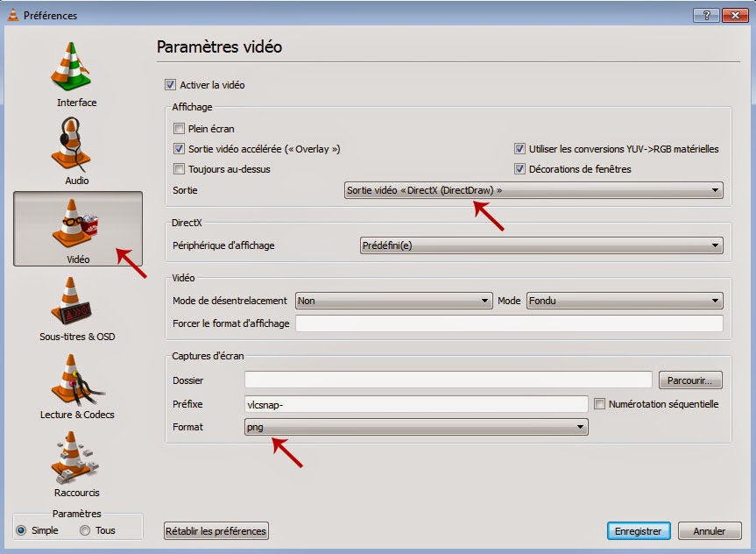The image size is (756, 554).
Task: Select the Vidéo cone icon with glasses
Action: click(74, 223)
